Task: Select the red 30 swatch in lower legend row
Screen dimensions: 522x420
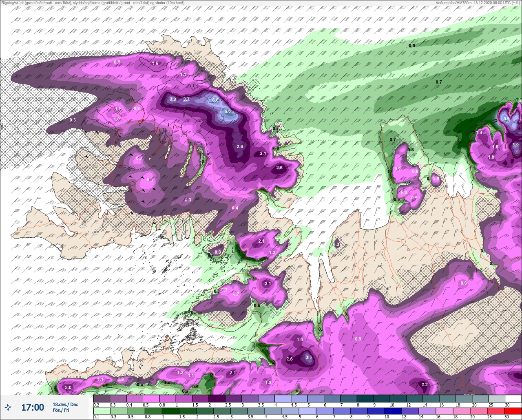Action: point(513,411)
